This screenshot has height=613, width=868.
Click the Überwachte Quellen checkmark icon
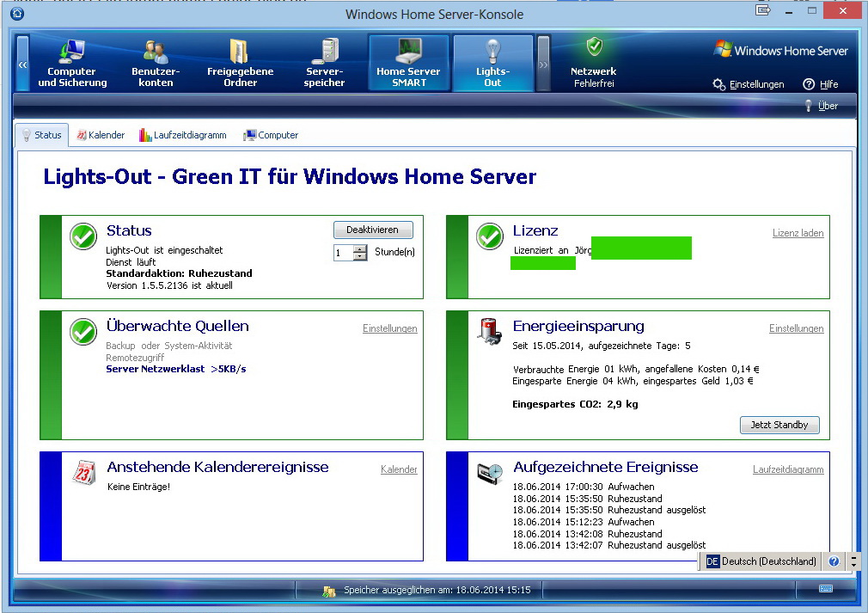click(83, 332)
